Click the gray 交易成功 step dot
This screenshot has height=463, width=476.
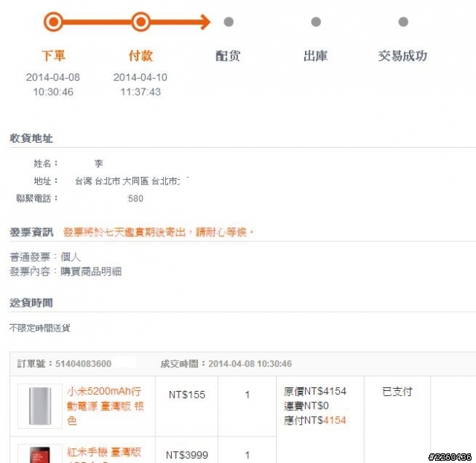[403, 22]
